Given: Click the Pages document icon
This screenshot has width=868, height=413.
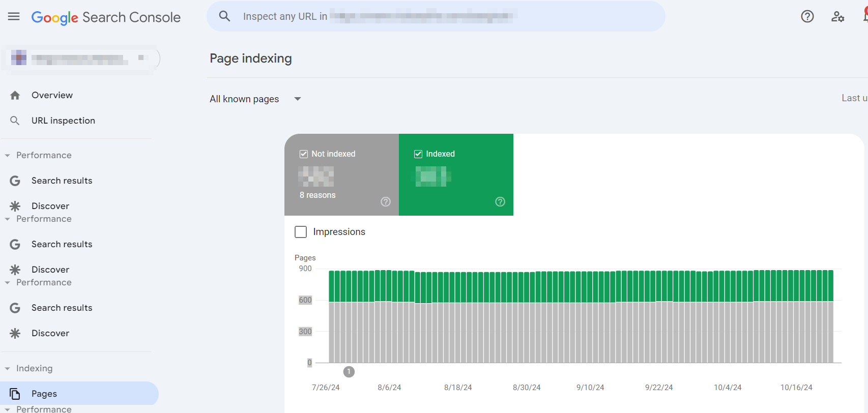Looking at the screenshot, I should coord(15,394).
